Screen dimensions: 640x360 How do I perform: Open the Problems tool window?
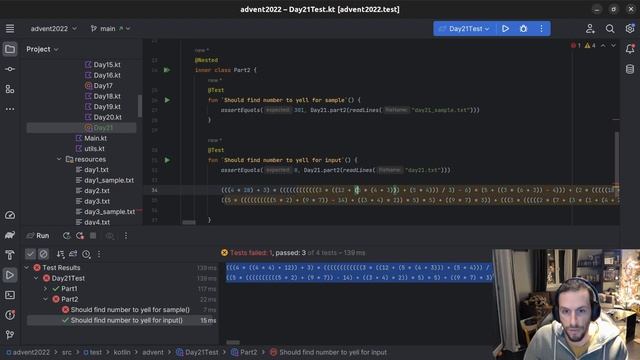pyautogui.click(x=10, y=315)
